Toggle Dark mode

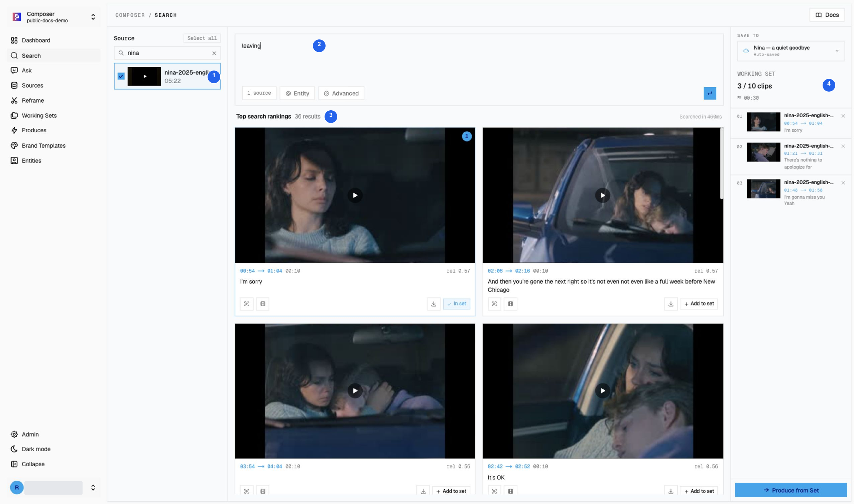point(54,449)
